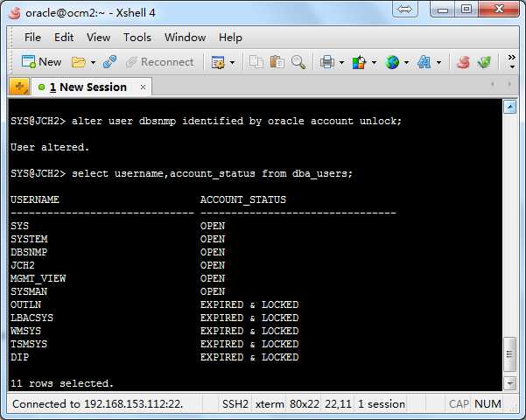
Task: Click the 80x22 terminal size status
Action: point(305,404)
